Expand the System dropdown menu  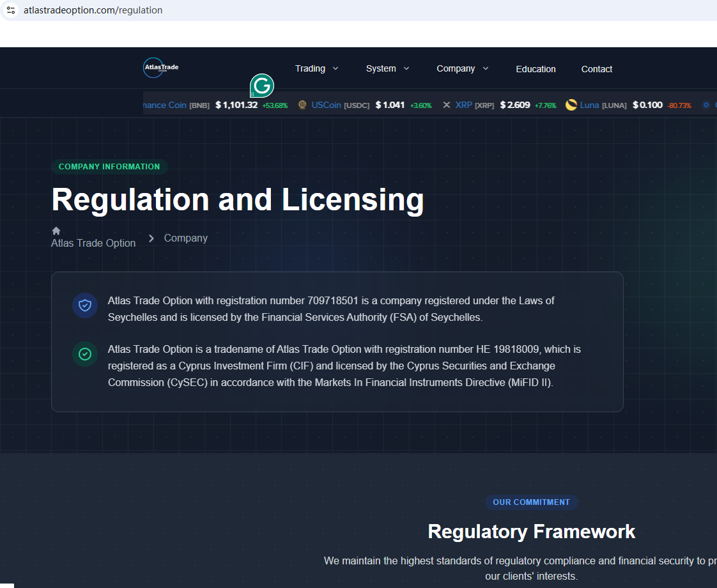click(387, 68)
